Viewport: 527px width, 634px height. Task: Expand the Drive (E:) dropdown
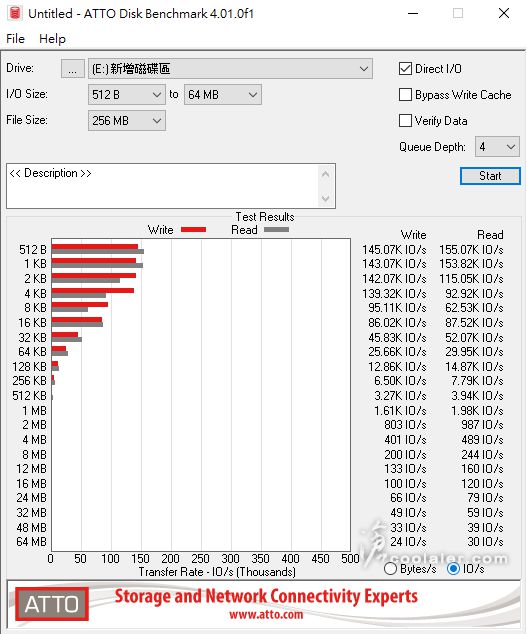click(230, 69)
